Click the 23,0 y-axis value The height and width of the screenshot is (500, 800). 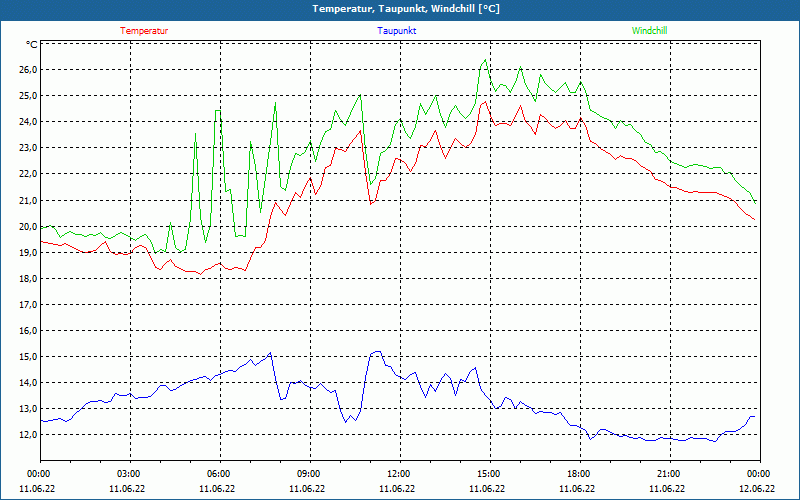pyautogui.click(x=28, y=147)
